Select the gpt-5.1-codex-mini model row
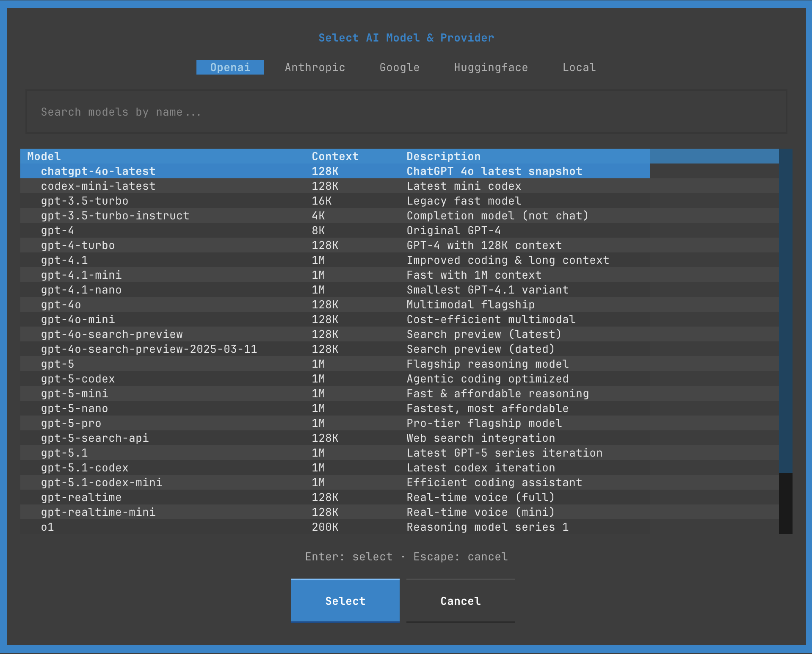This screenshot has height=654, width=812. [102, 482]
